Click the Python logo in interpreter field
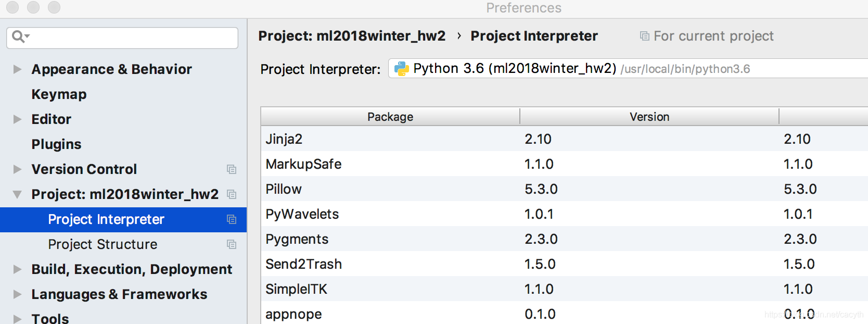The width and height of the screenshot is (868, 324). pyautogui.click(x=401, y=69)
